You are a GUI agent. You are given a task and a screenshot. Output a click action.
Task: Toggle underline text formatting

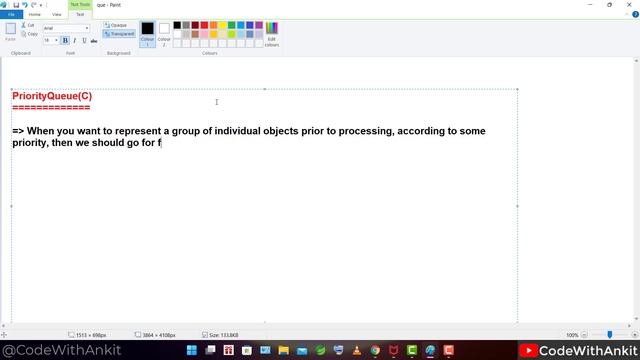pos(84,40)
